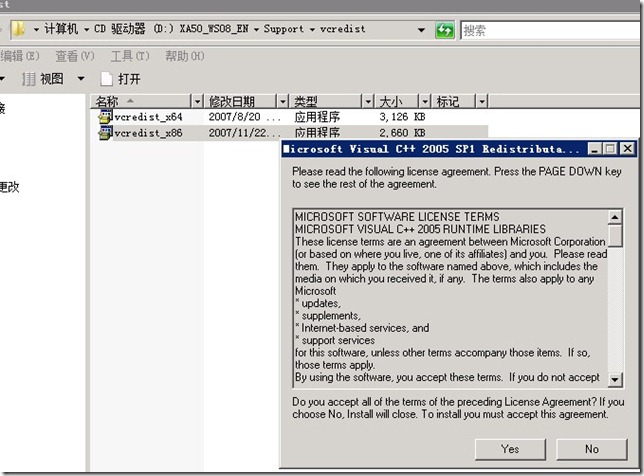The height and width of the screenshot is (476, 644).
Task: Click Yes to accept license agreement
Action: (510, 449)
